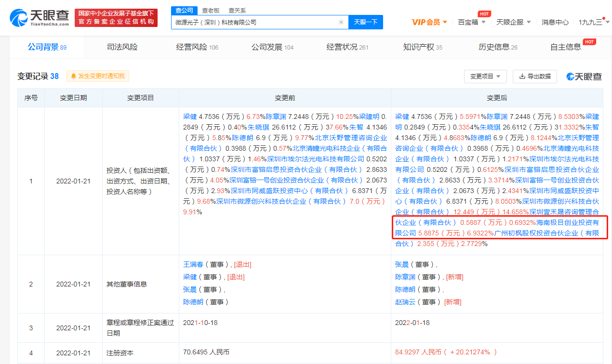The image size is (612, 364).
Task: Click the 变更项目 column header in the table
Action: point(141,98)
